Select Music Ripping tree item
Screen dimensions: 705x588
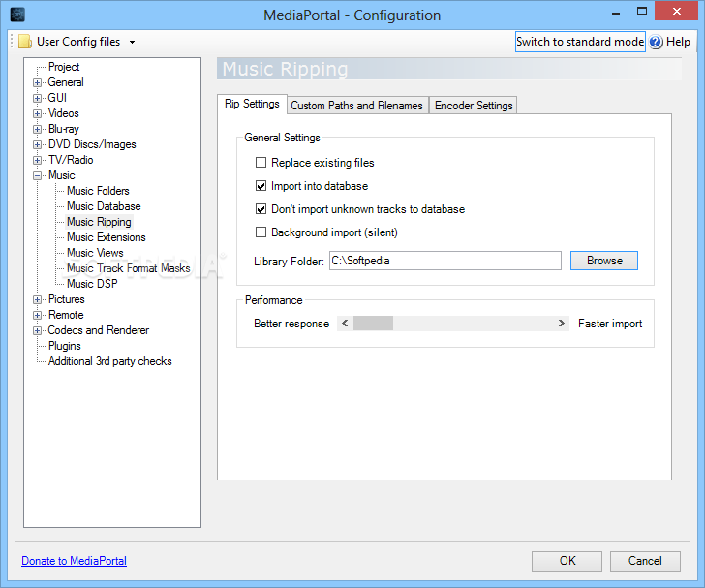pyautogui.click(x=99, y=222)
